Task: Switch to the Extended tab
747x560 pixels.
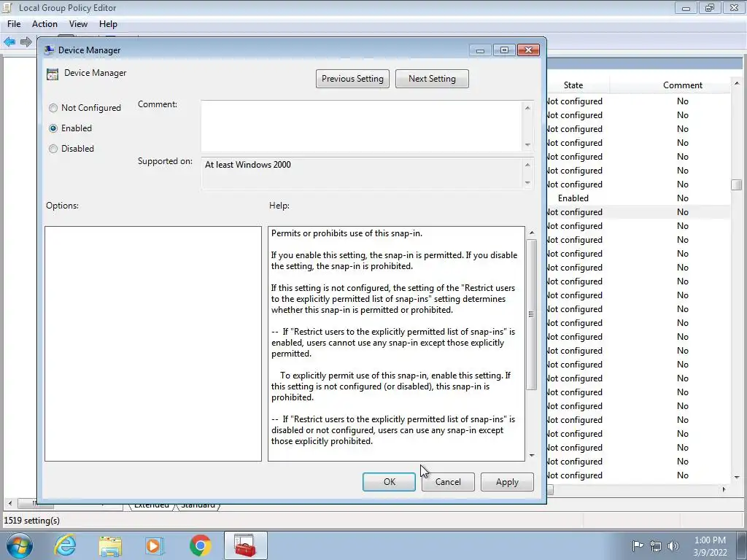Action: click(x=152, y=505)
